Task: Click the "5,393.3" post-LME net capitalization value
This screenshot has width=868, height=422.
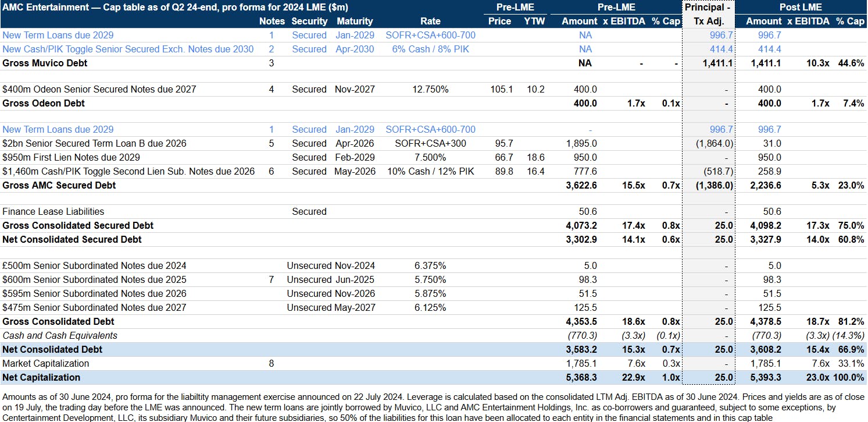Action: tap(765, 377)
